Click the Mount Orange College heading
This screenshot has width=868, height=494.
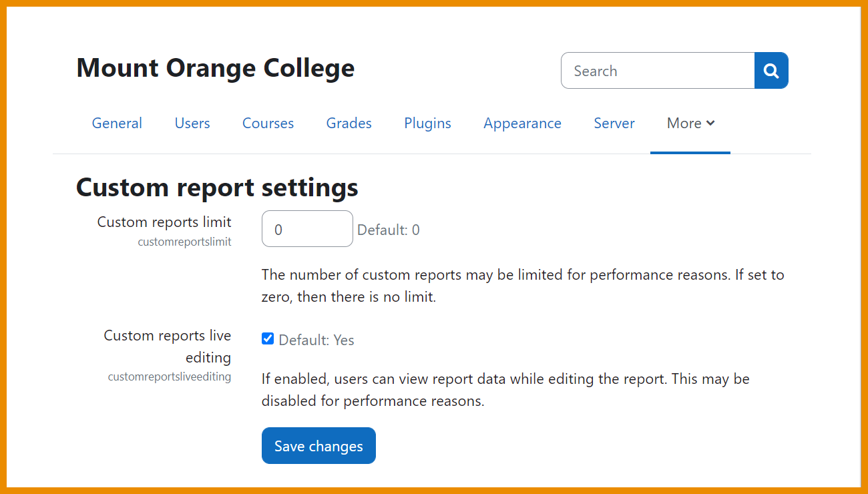click(215, 67)
